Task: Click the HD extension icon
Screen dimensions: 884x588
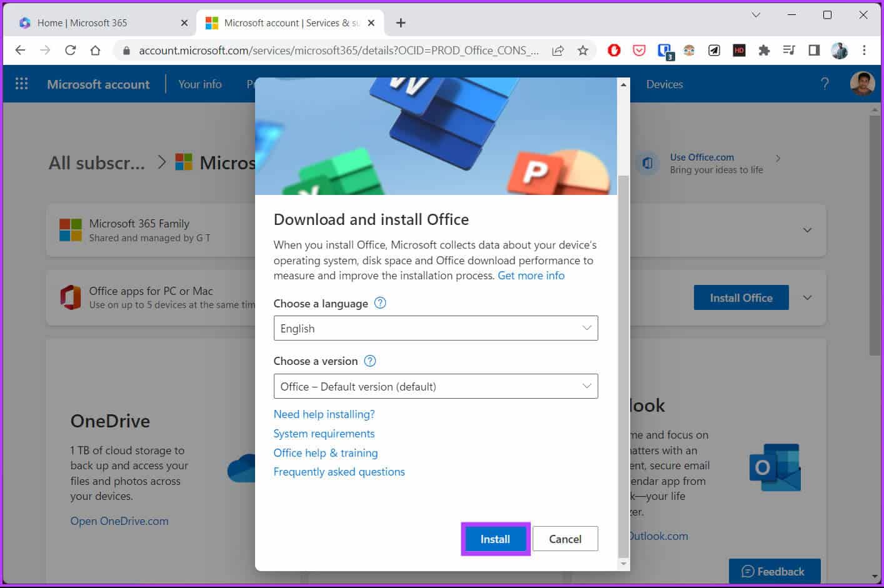Action: click(739, 50)
